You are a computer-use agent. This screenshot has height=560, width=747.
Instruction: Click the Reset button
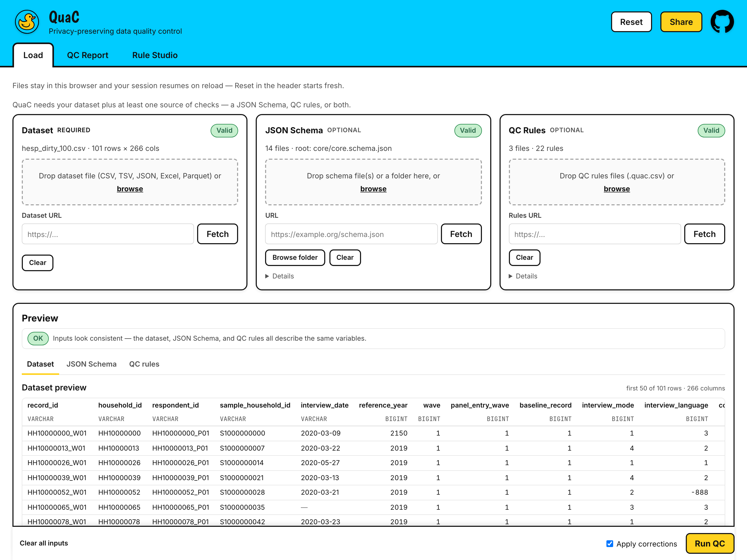click(631, 22)
